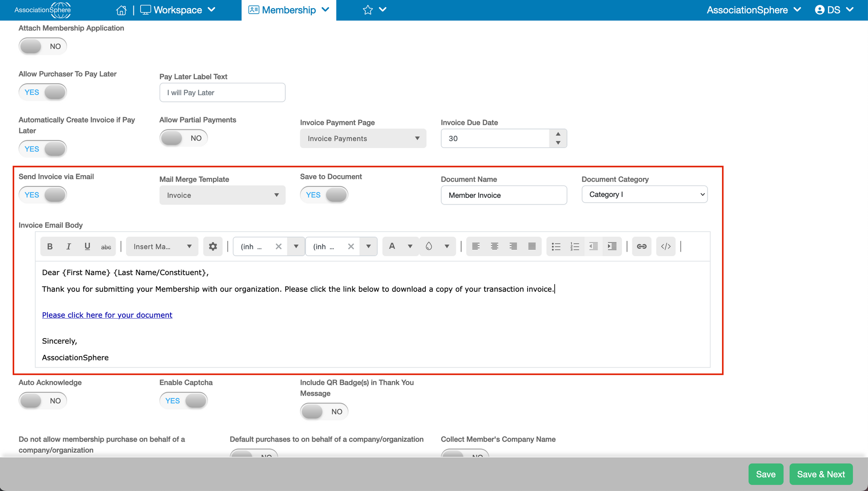Open the Membership tab menu

289,10
